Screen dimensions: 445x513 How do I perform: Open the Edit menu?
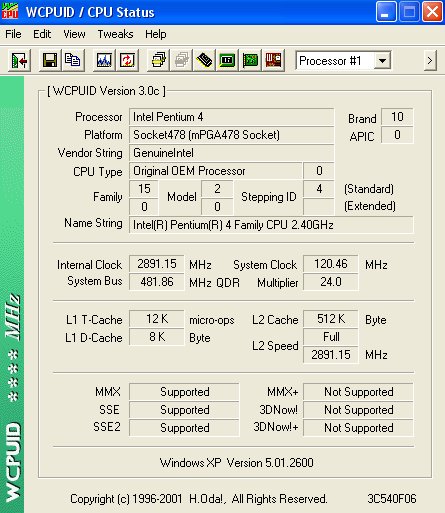click(x=42, y=34)
